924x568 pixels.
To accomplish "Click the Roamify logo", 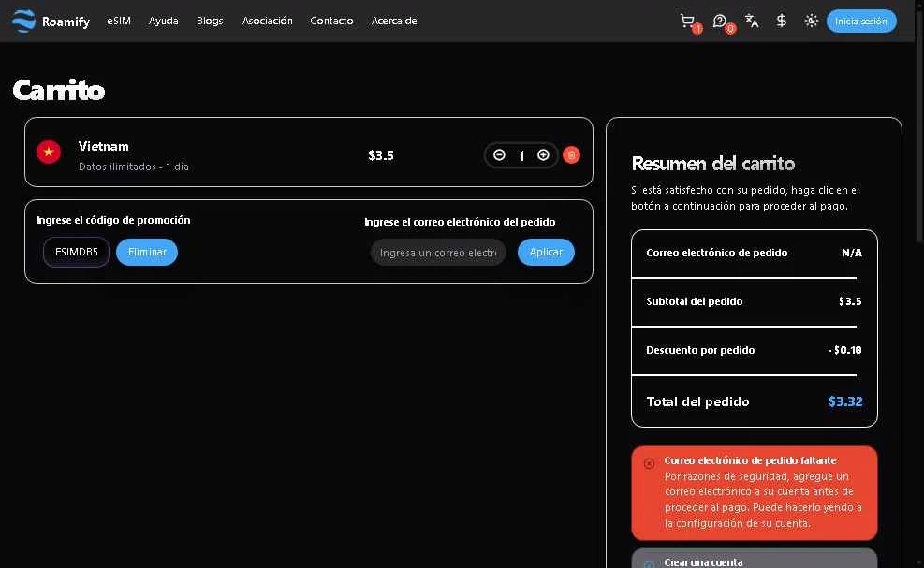I will click(51, 22).
